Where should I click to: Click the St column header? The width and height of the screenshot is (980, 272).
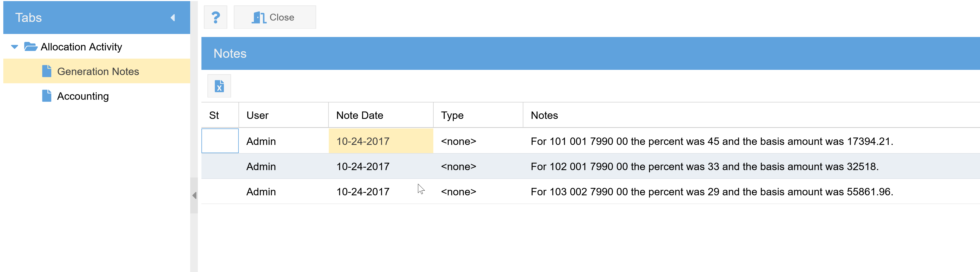coord(214,116)
